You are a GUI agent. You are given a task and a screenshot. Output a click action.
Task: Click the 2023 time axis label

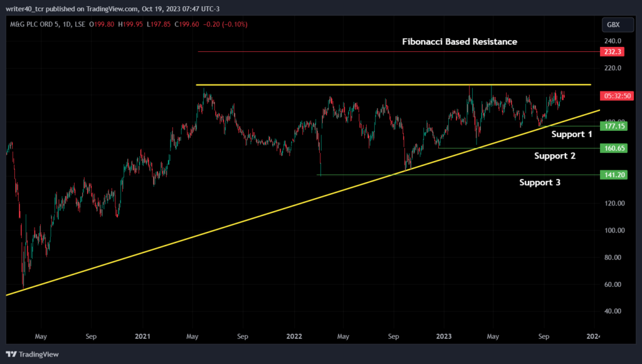(444, 336)
